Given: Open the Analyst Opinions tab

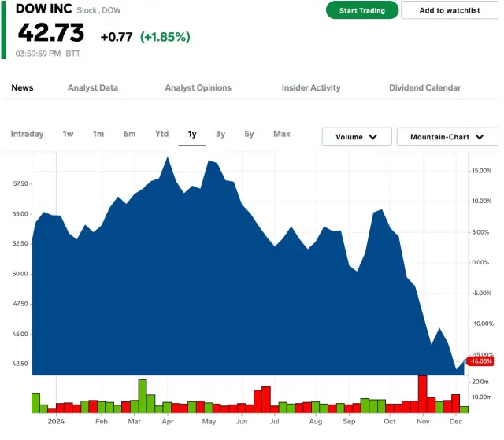Looking at the screenshot, I should pos(198,87).
